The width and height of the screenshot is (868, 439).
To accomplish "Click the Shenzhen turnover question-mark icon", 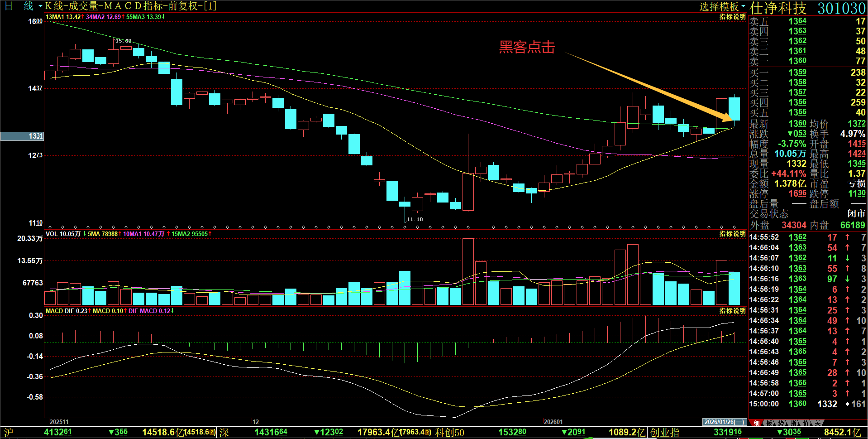I will 428,432.
